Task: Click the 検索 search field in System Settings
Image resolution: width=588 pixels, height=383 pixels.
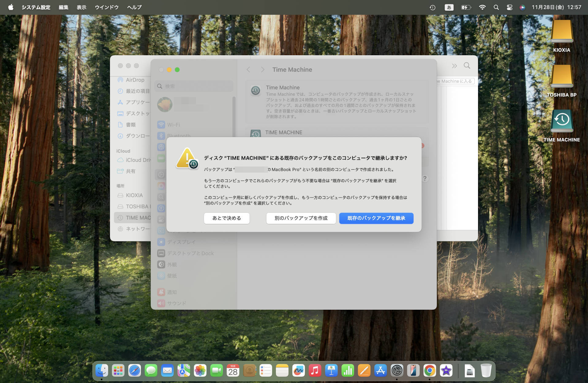Action: 194,86
